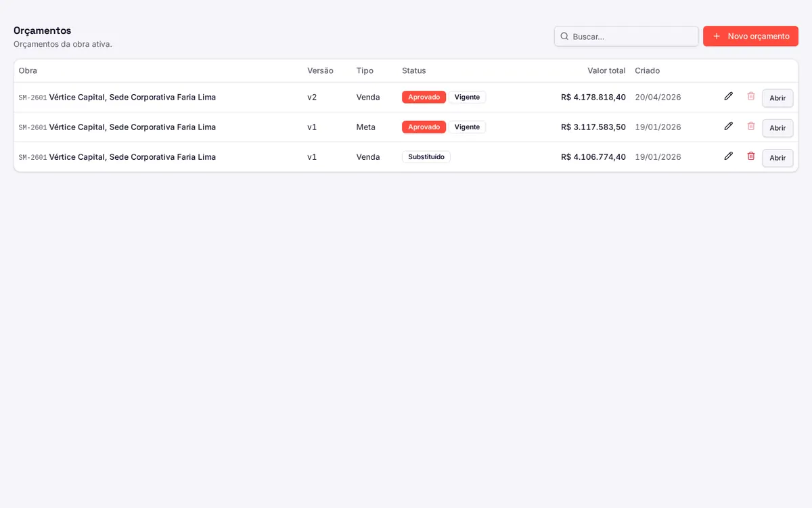Click the Vigente badge on Meta row
The height and width of the screenshot is (508, 812).
[467, 127]
